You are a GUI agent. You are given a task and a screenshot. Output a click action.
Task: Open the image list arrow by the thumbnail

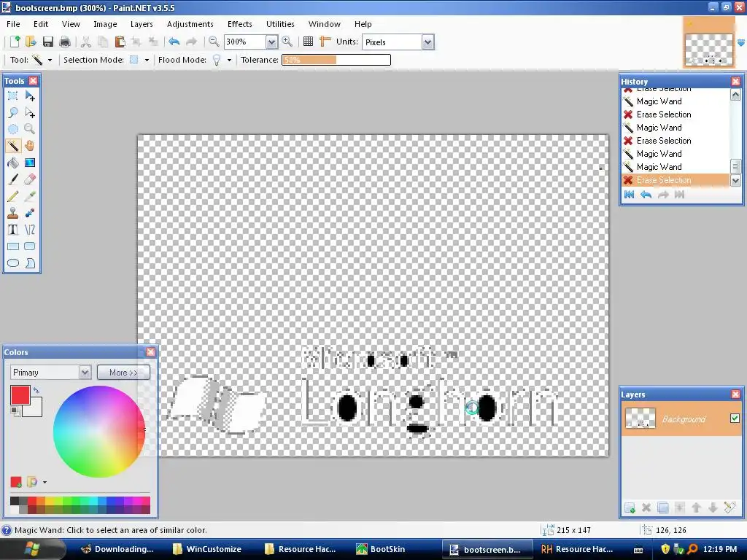pyautogui.click(x=741, y=43)
